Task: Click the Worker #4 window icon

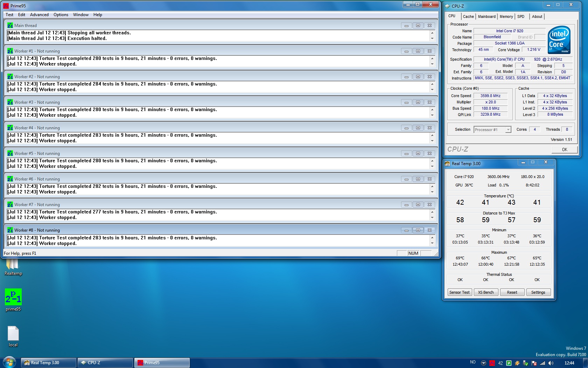Action: 10,128
